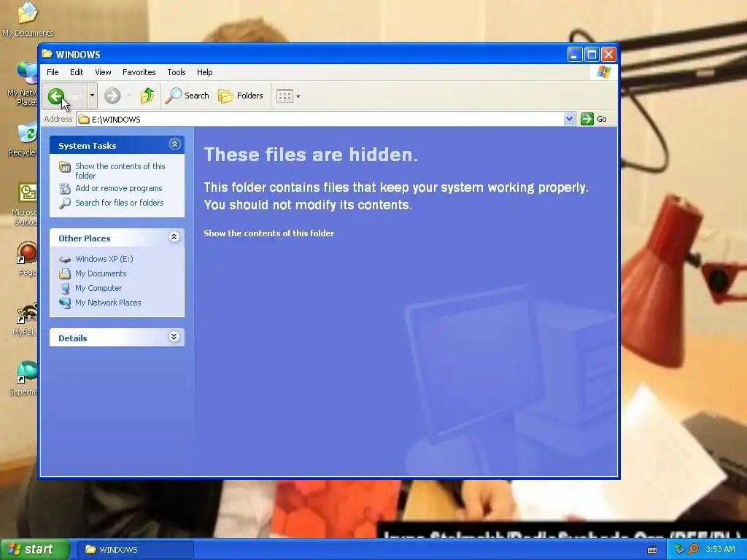
Task: Click the MyPal desktop shortcut icon
Action: tap(26, 319)
